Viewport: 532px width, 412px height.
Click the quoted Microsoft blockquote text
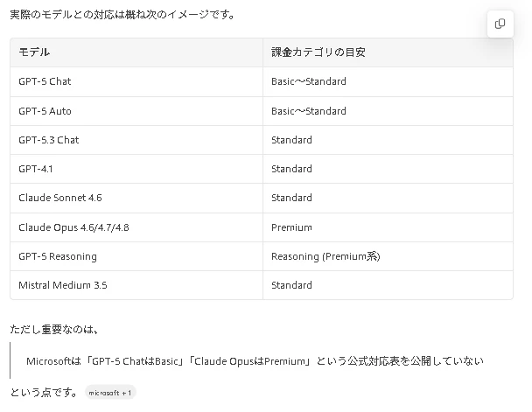(x=255, y=361)
